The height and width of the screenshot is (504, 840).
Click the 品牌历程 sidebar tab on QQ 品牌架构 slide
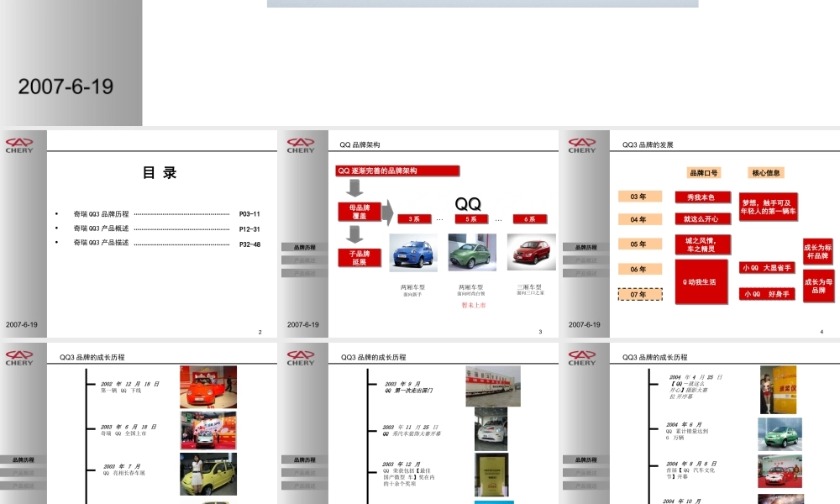pyautogui.click(x=304, y=248)
